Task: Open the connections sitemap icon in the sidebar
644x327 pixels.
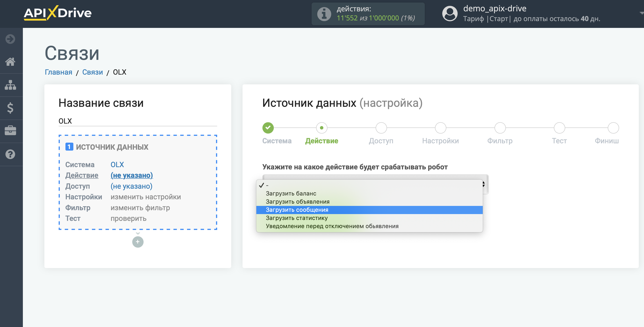Action: tap(10, 85)
